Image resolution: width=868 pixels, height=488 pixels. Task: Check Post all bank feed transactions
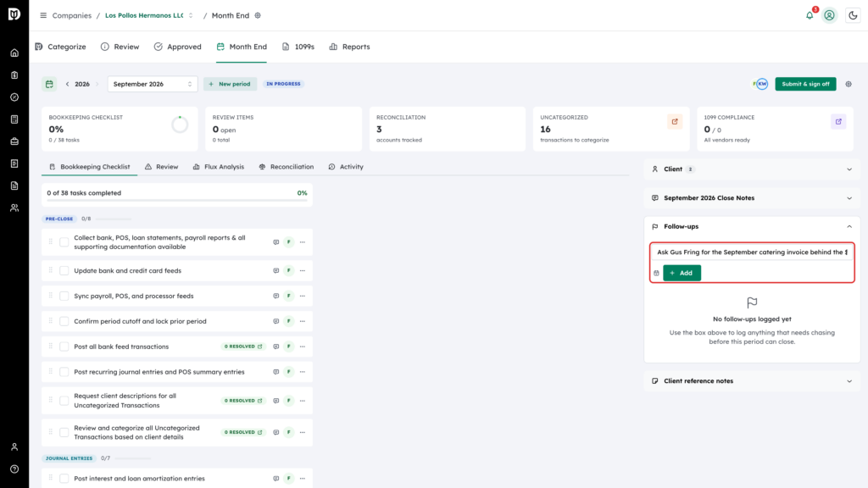tap(64, 347)
